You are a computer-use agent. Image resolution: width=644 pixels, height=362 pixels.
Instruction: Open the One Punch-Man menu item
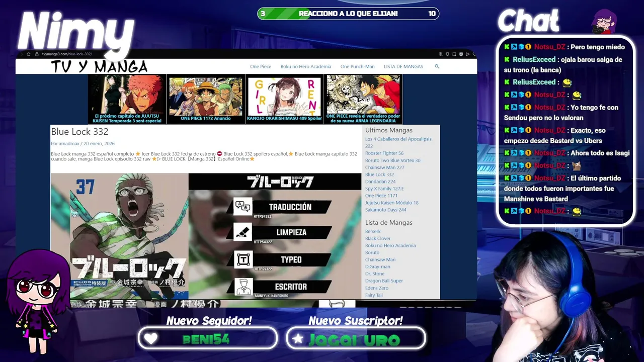coord(357,66)
